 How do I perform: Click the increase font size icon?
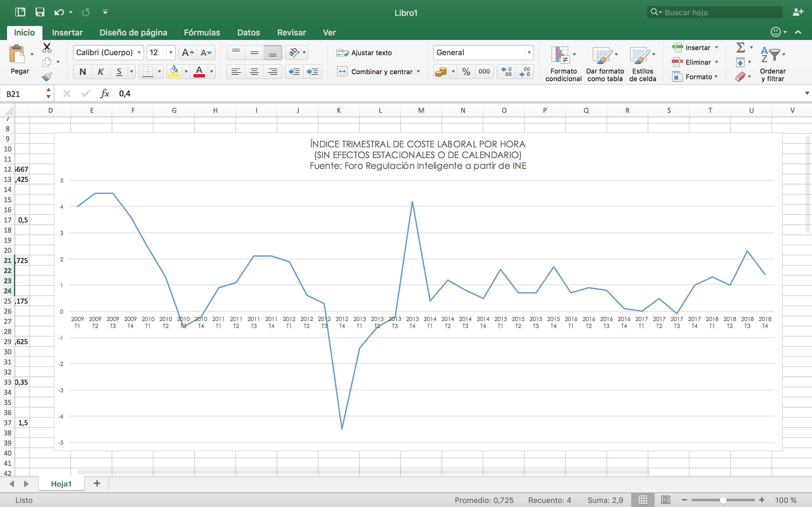pos(187,53)
